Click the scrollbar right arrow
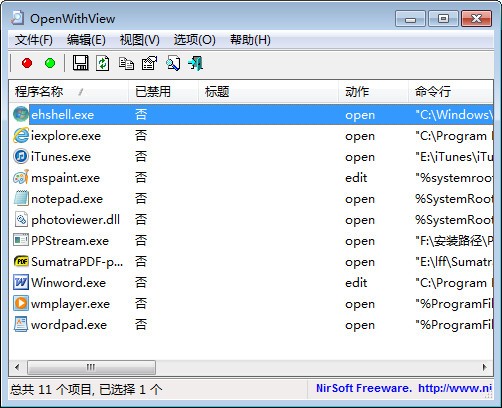Viewport: 502px width, 408px height. (x=485, y=367)
